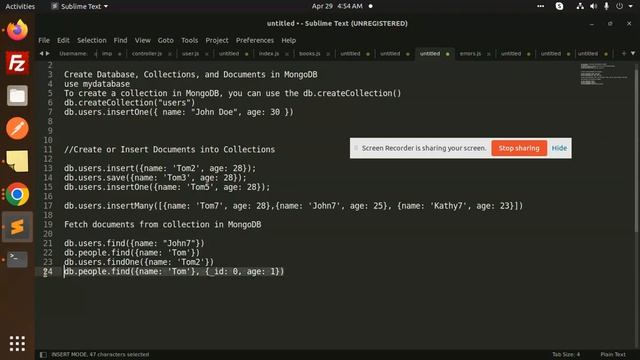Open the View menu
The image size is (640, 360).
click(x=143, y=40)
